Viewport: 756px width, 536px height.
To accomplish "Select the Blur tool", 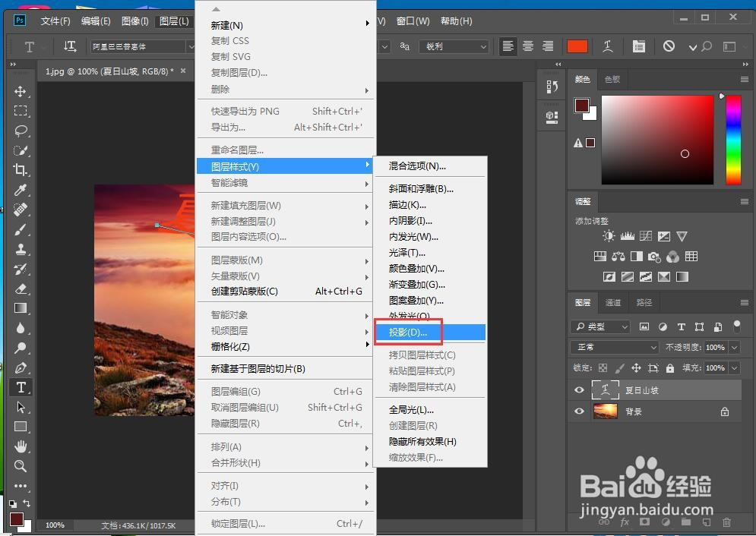I will pos(21,328).
